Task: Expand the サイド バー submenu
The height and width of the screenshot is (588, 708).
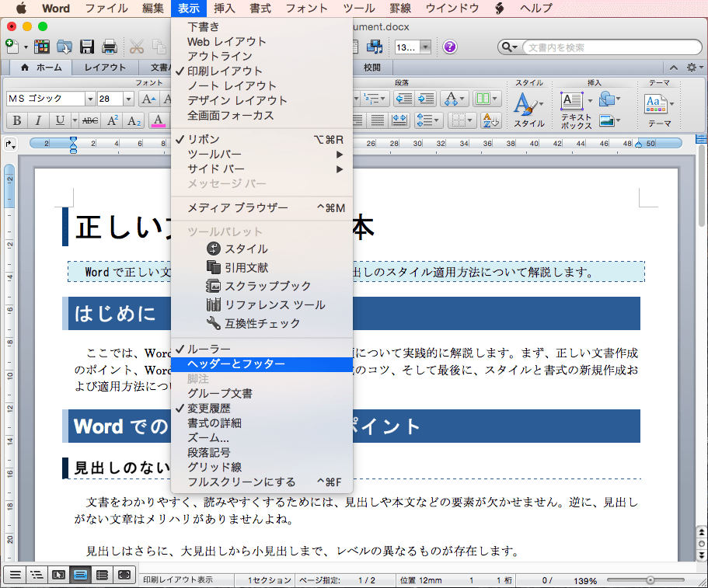Action: point(262,169)
